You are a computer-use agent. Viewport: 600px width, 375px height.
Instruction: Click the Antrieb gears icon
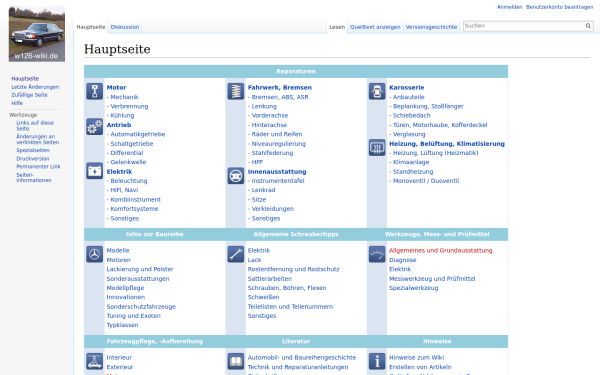(x=95, y=127)
